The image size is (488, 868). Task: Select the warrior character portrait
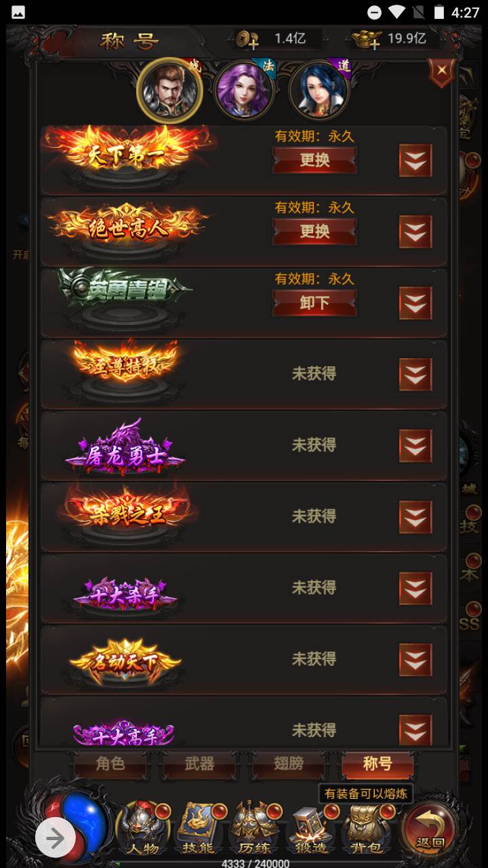[169, 91]
